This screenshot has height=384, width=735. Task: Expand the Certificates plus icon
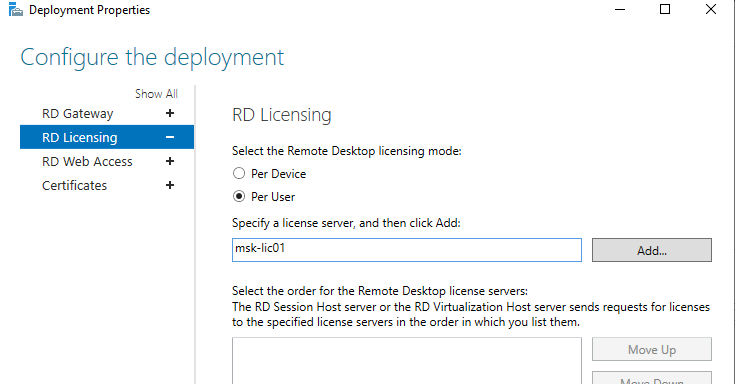pos(170,185)
